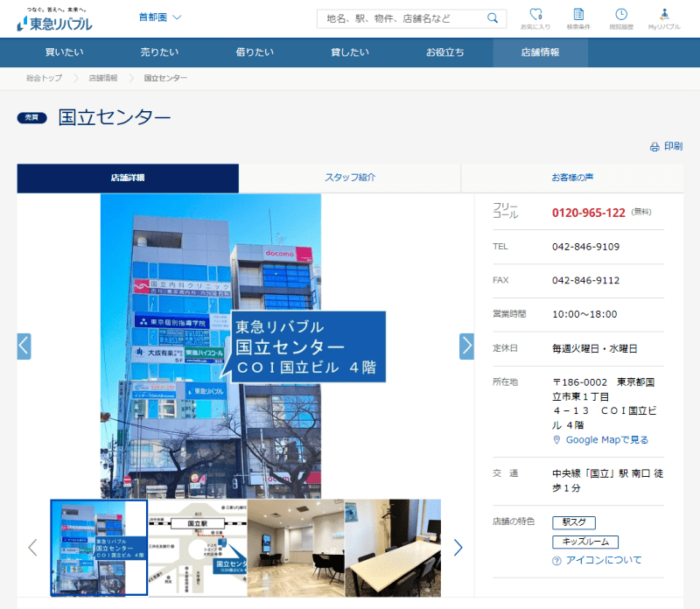Open the 店舗情報 menu

pyautogui.click(x=540, y=52)
